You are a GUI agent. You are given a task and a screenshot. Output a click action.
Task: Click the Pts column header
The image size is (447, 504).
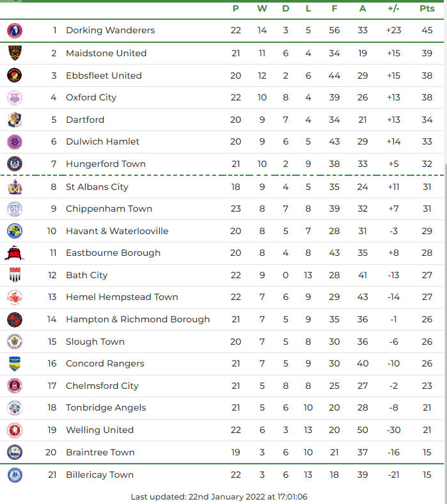[x=427, y=8]
